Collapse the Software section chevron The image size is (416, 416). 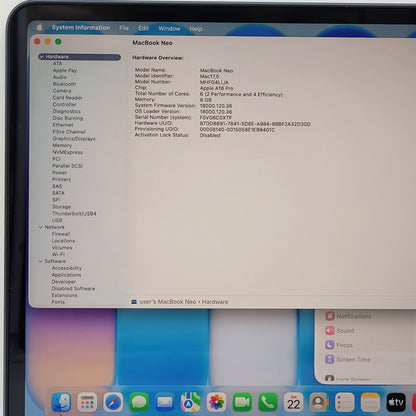pos(40,261)
